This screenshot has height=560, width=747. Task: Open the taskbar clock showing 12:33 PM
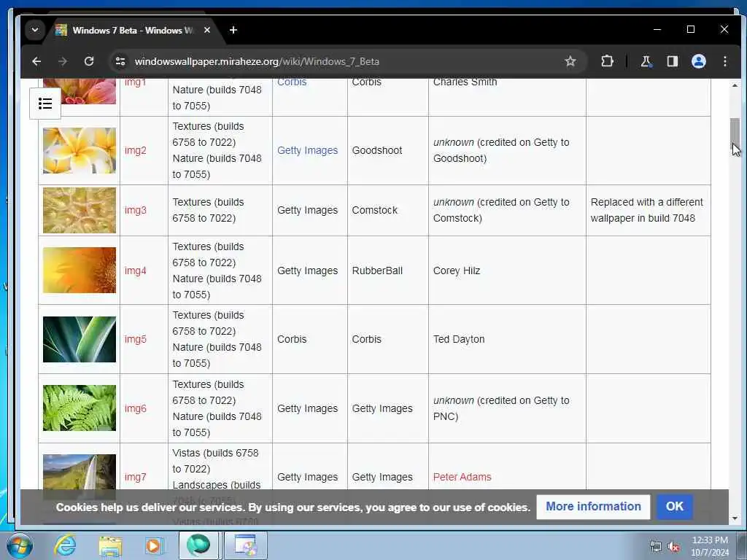pyautogui.click(x=710, y=546)
